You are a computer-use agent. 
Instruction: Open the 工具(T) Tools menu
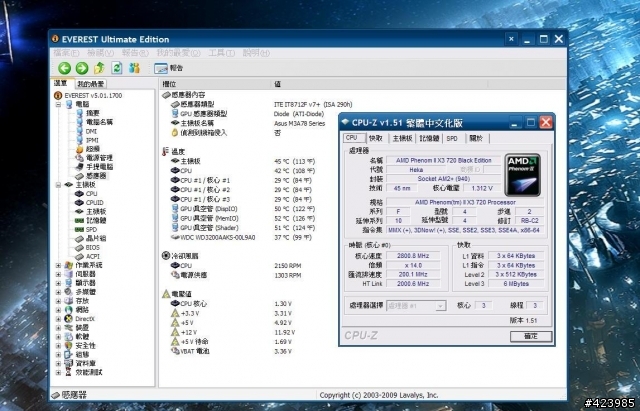[222, 53]
